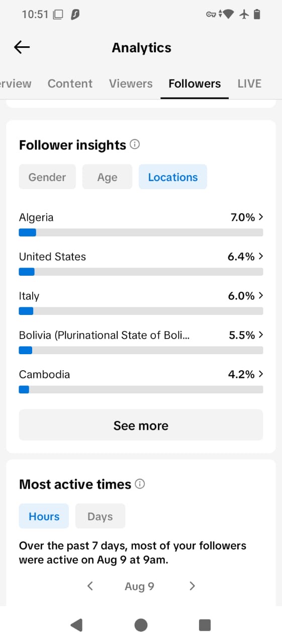Switch to the Viewers tab
This screenshot has width=282, height=644.
pyautogui.click(x=131, y=84)
